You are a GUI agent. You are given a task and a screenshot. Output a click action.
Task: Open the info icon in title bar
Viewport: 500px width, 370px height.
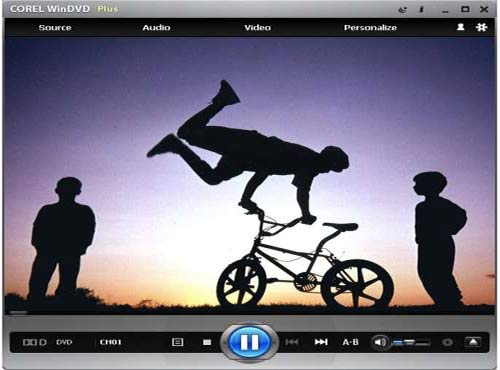click(x=421, y=9)
